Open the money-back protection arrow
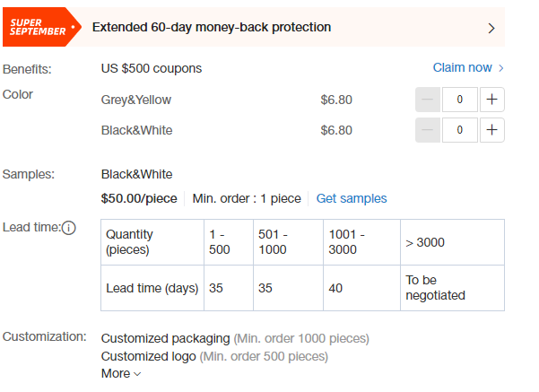 (x=491, y=28)
